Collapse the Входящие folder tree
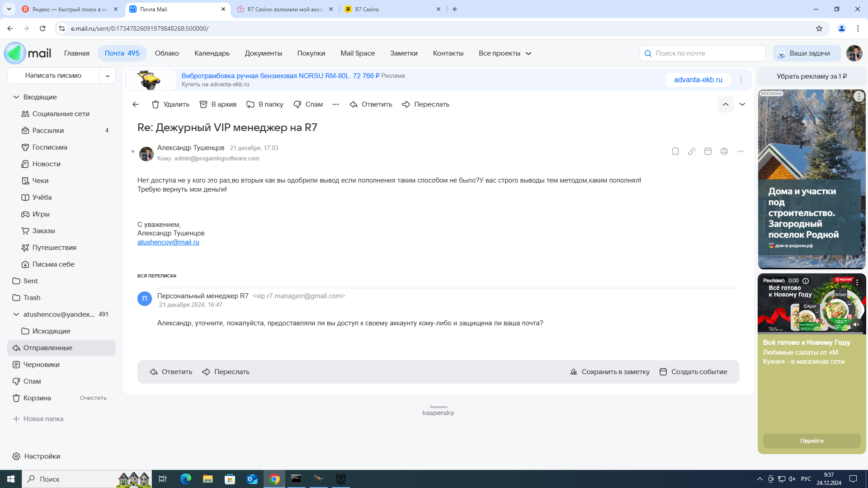The image size is (868, 488). pyautogui.click(x=16, y=97)
